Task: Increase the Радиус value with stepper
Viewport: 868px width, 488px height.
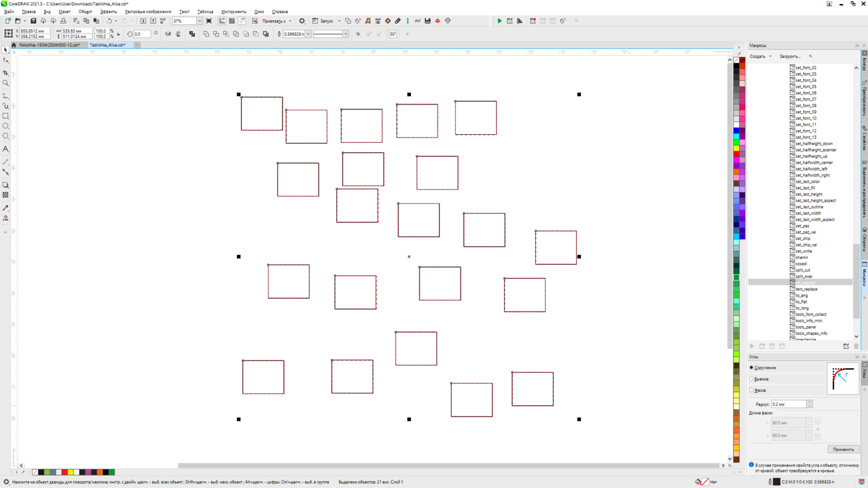Action: [810, 402]
